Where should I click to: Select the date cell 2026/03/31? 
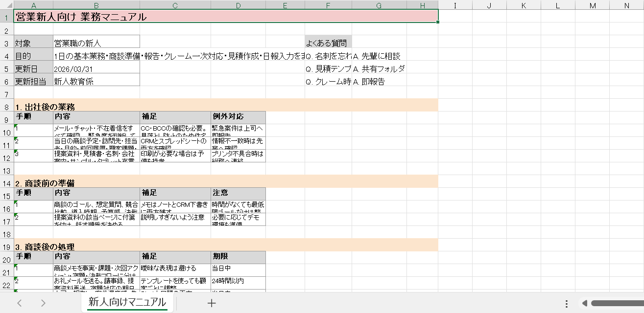click(x=96, y=67)
